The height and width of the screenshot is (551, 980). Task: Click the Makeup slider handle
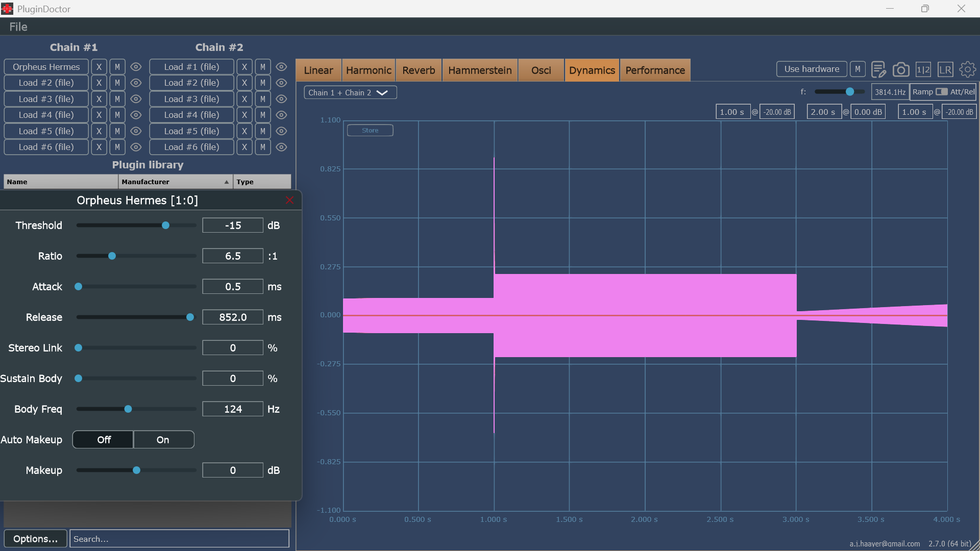[x=136, y=470]
